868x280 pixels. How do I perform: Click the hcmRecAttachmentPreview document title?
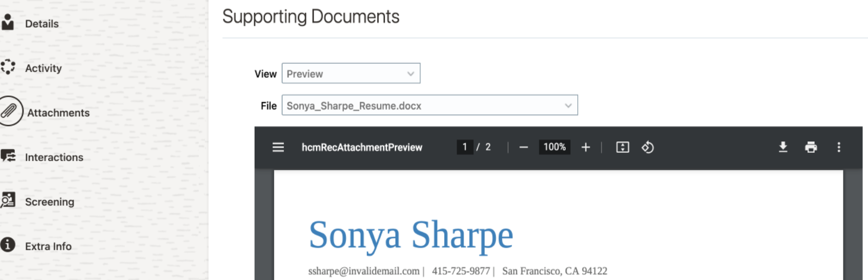(362, 148)
